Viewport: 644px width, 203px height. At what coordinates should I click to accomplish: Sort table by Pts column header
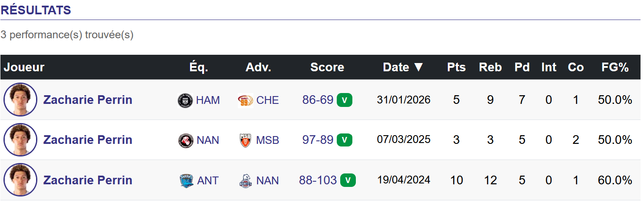coord(456,67)
